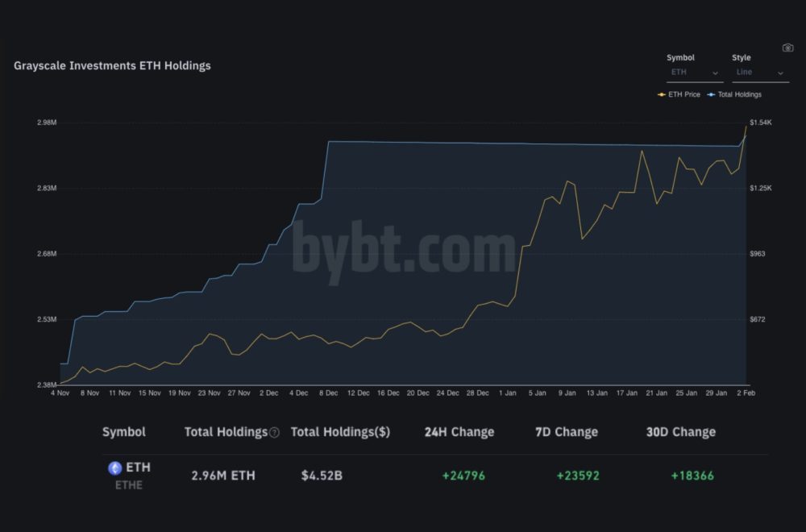Click the Total Holdings help icon
Viewport: 806px width, 532px height.
275,433
